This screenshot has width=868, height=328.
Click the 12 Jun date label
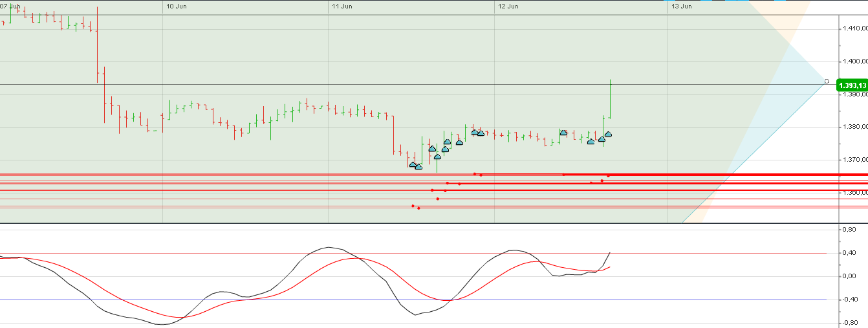[x=508, y=6]
